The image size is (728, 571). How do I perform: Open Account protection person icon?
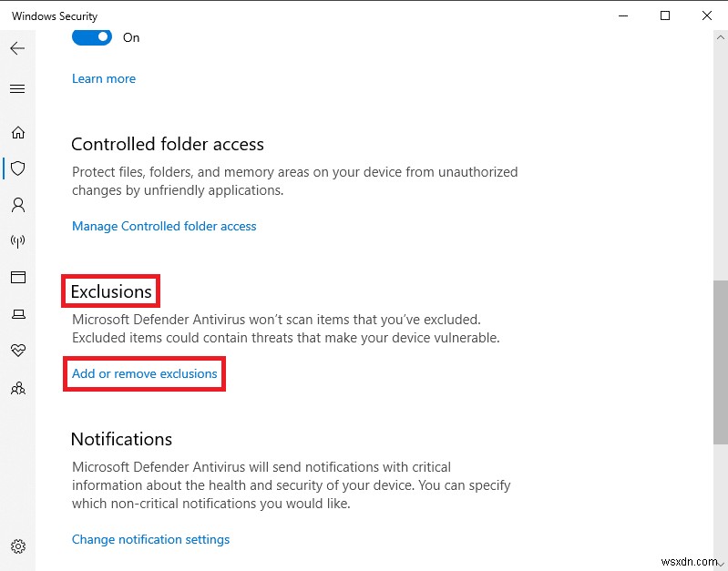pyautogui.click(x=17, y=205)
